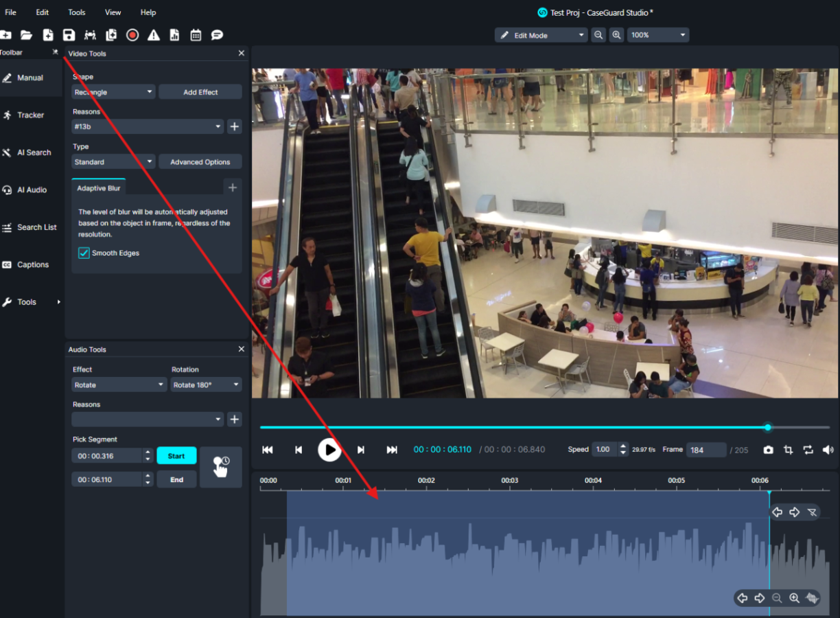840x618 pixels.
Task: Take a snapshot with the camera icon
Action: click(x=768, y=450)
